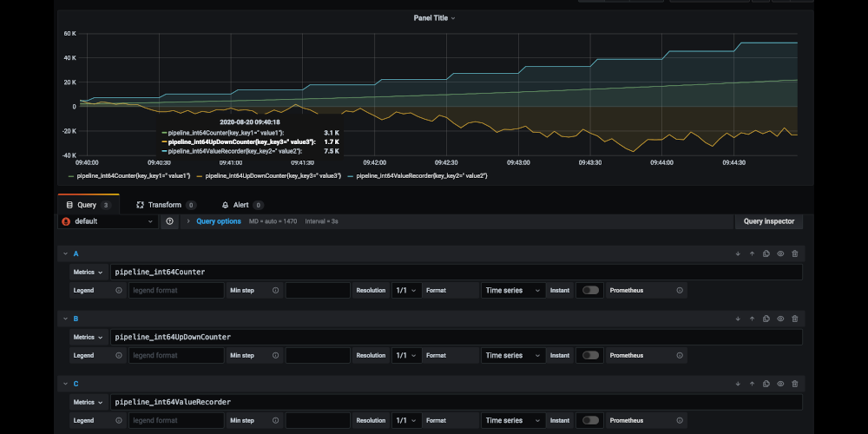Open the default data source dropdown

tap(108, 221)
